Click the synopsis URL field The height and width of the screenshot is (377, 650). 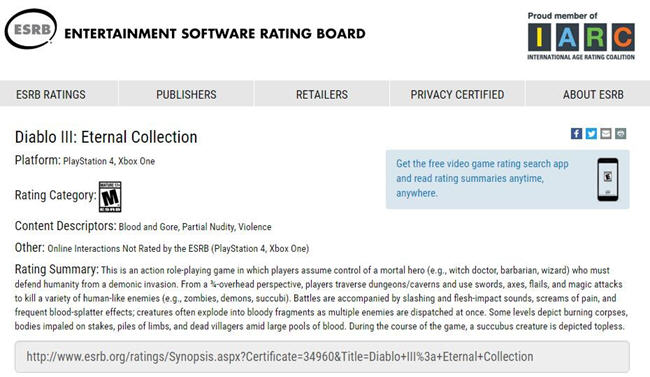point(322,357)
